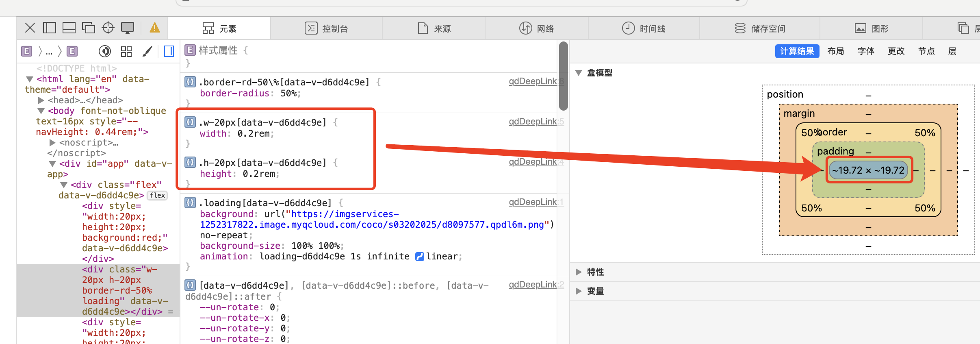The image size is (980, 344).
Task: Select the 字体 sidebar tab
Action: point(866,51)
